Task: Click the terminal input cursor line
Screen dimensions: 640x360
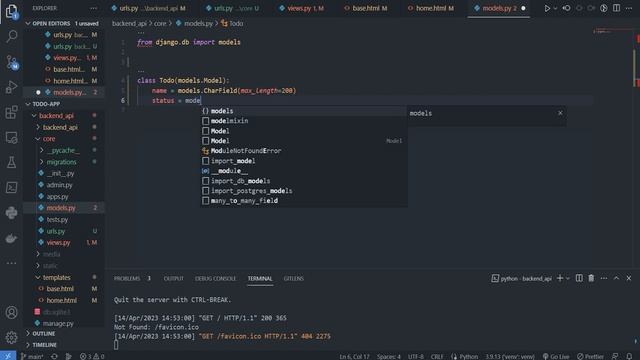Action: tap(116, 345)
